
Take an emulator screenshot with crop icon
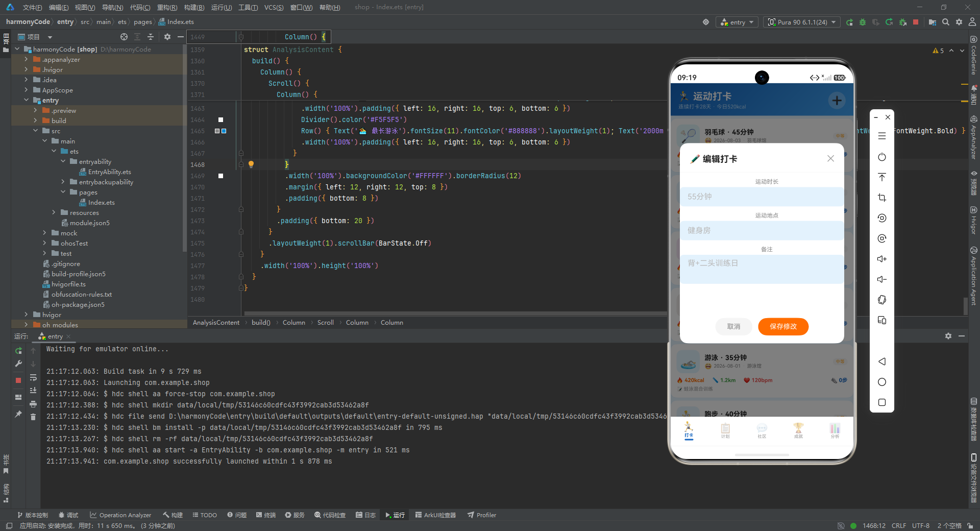882,198
